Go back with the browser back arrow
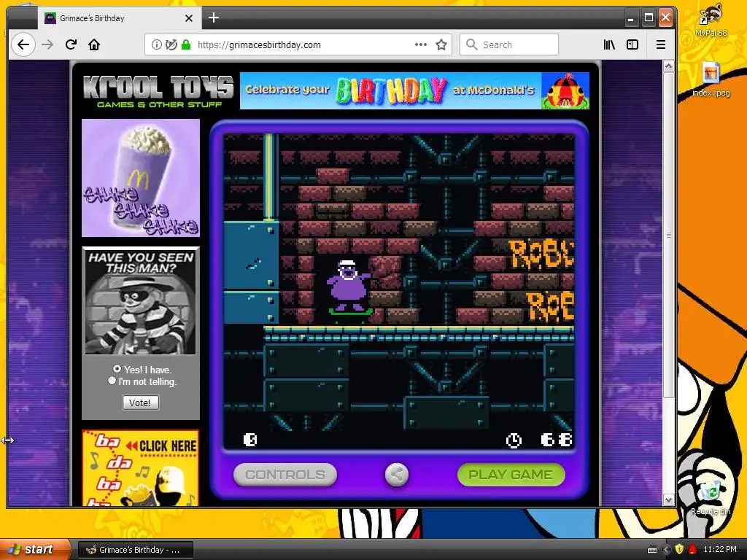This screenshot has width=747, height=560. pos(23,44)
